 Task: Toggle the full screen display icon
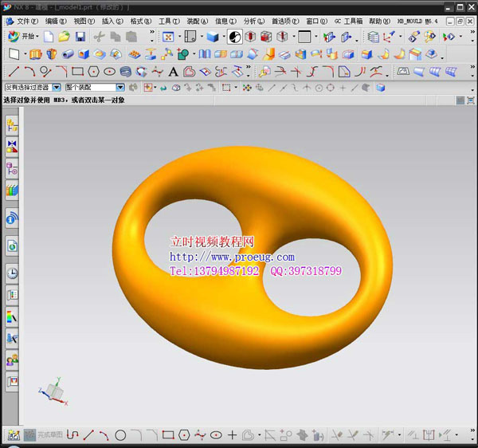[471, 100]
